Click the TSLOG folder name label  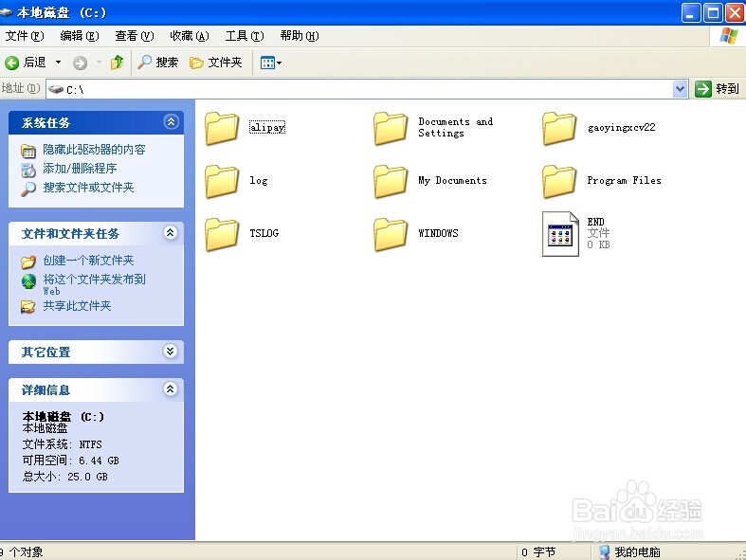264,233
